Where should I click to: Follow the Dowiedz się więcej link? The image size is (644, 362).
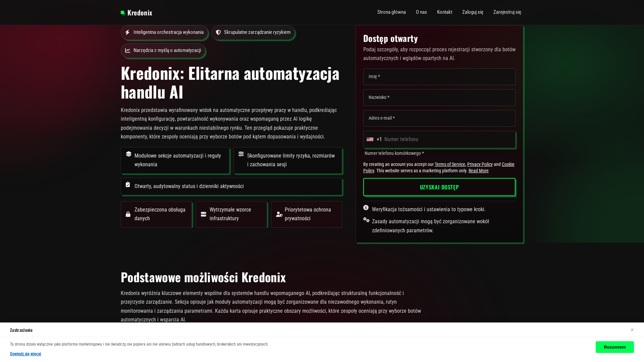click(x=25, y=354)
